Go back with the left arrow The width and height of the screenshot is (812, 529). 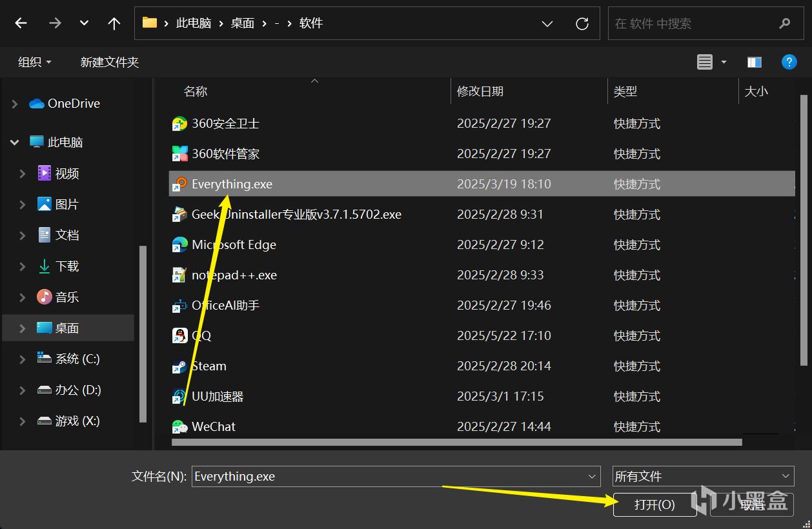[x=21, y=23]
